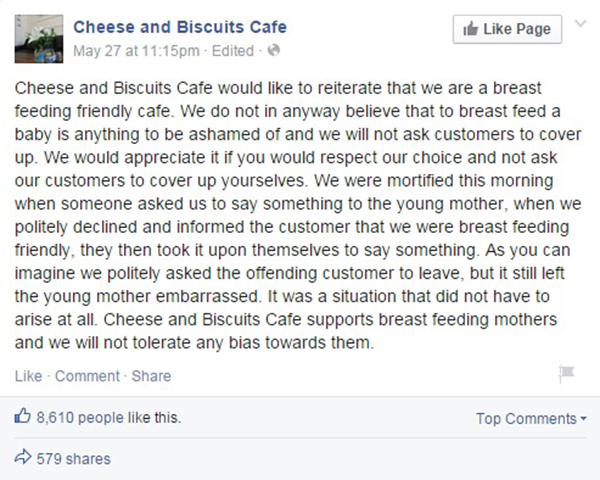Click the thumbs-up icon inside Like Page
This screenshot has width=600, height=480.
click(x=469, y=29)
